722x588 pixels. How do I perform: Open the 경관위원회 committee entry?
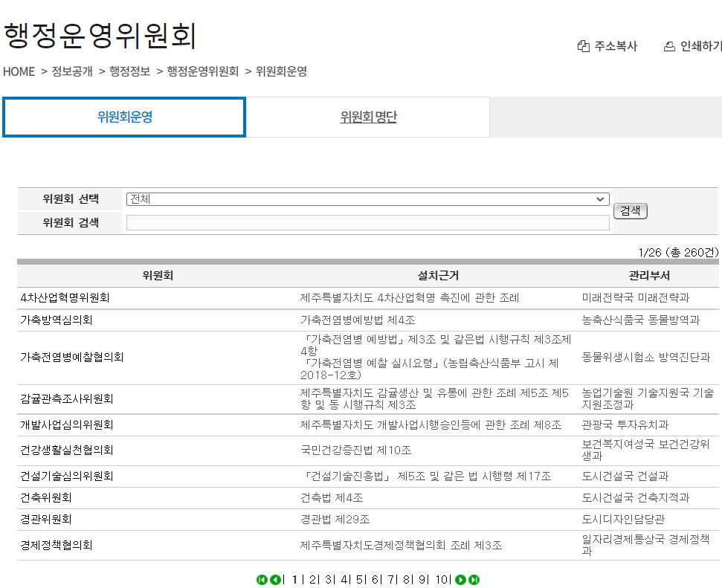[45, 519]
